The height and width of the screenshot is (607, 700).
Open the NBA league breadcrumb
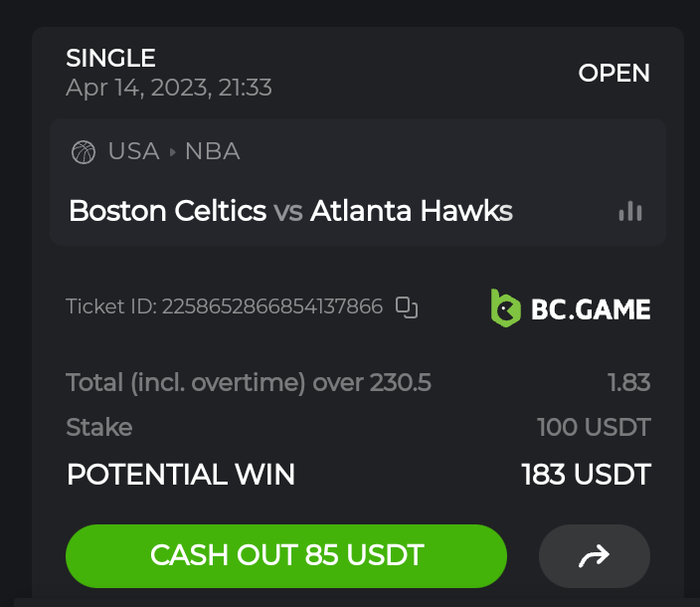[x=212, y=151]
